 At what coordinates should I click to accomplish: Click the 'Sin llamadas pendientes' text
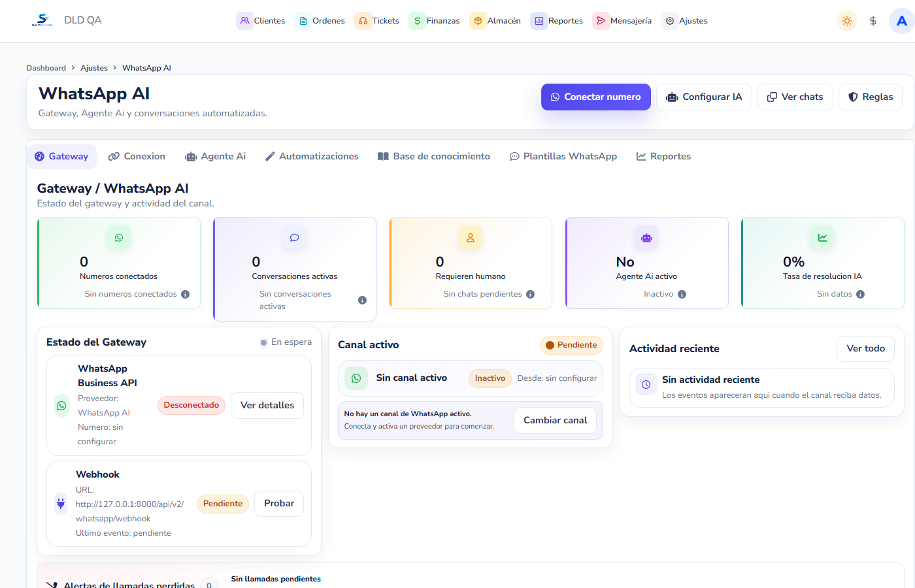pyautogui.click(x=276, y=579)
